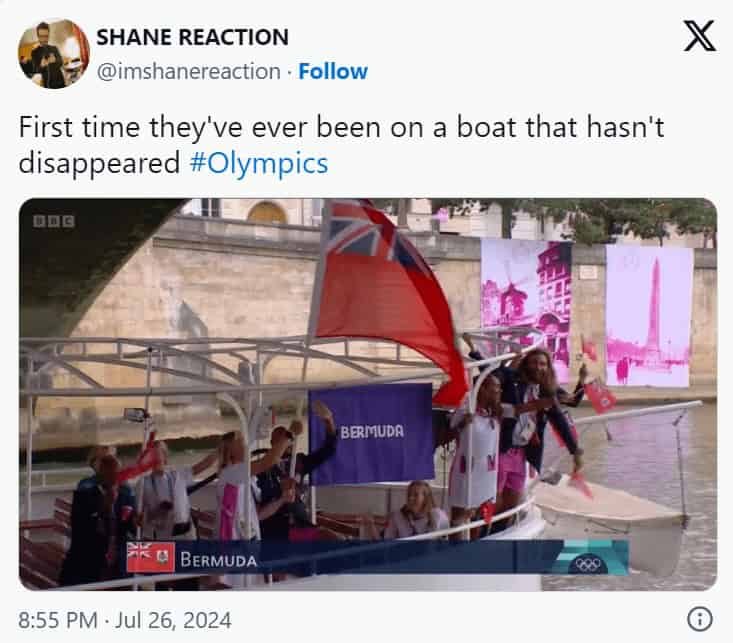Image resolution: width=733 pixels, height=643 pixels.
Task: Click the BBC watermark in the image
Action: pyautogui.click(x=54, y=221)
